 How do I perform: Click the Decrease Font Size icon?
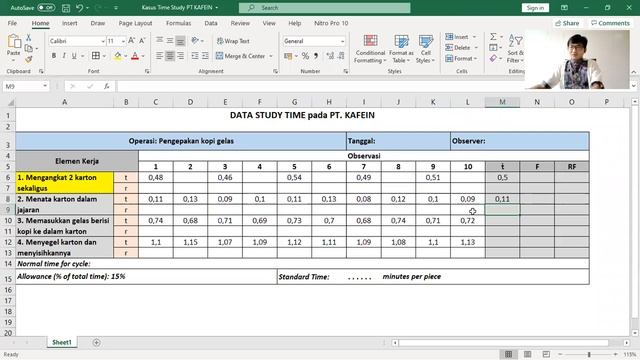tap(142, 41)
